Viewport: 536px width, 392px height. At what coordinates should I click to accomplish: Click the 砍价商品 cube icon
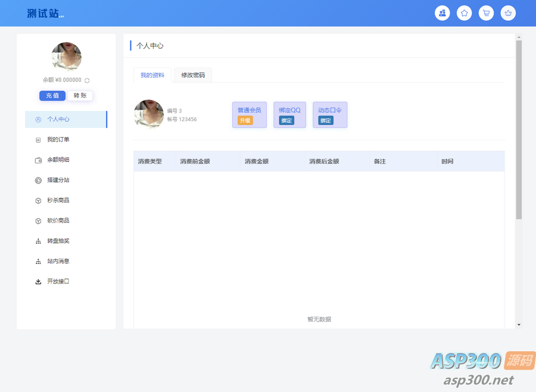tap(38, 221)
